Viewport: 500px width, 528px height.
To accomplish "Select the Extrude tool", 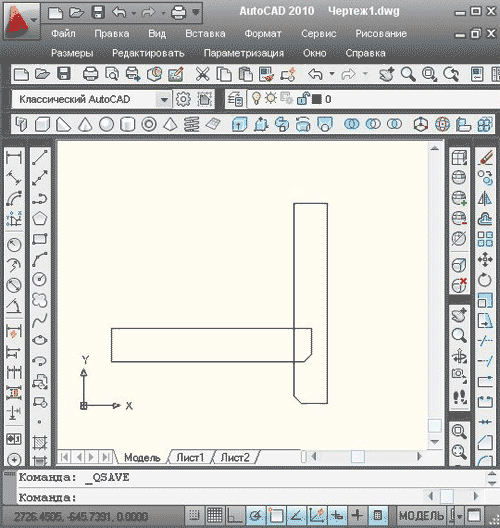I will click(239, 124).
